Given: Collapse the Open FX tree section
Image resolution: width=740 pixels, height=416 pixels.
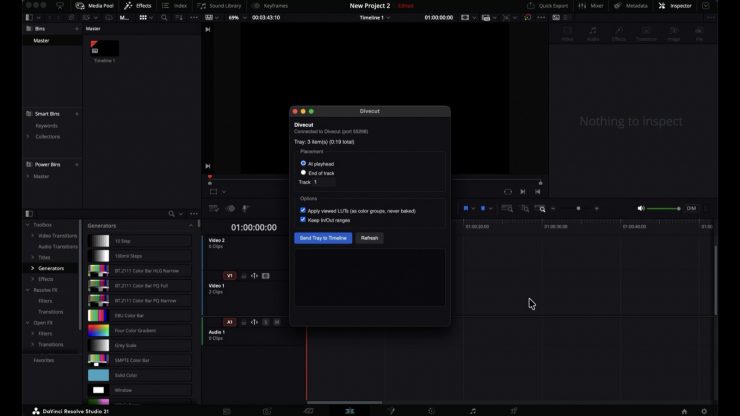Looking at the screenshot, I should (27, 323).
